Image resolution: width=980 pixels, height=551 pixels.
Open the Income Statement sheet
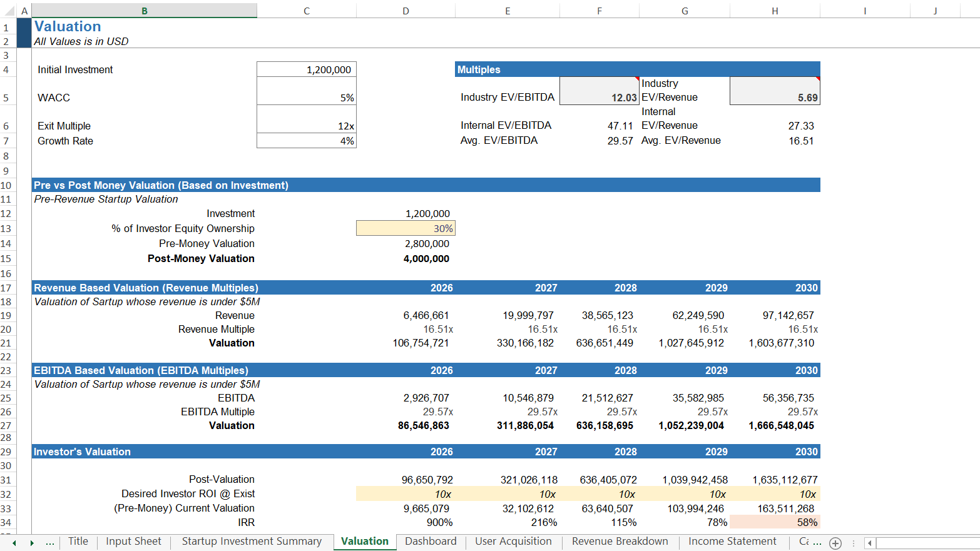click(x=732, y=542)
